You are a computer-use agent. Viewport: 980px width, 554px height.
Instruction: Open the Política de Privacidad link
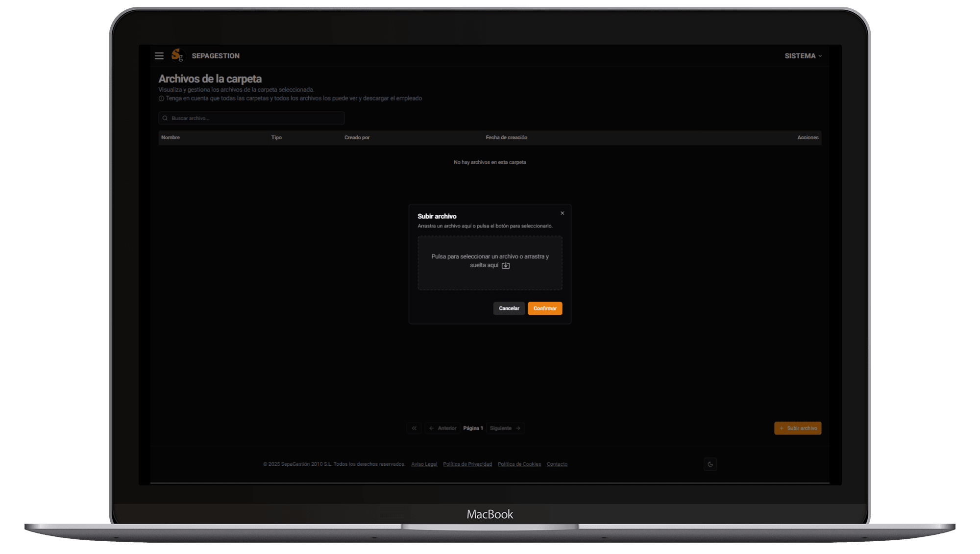[467, 464]
